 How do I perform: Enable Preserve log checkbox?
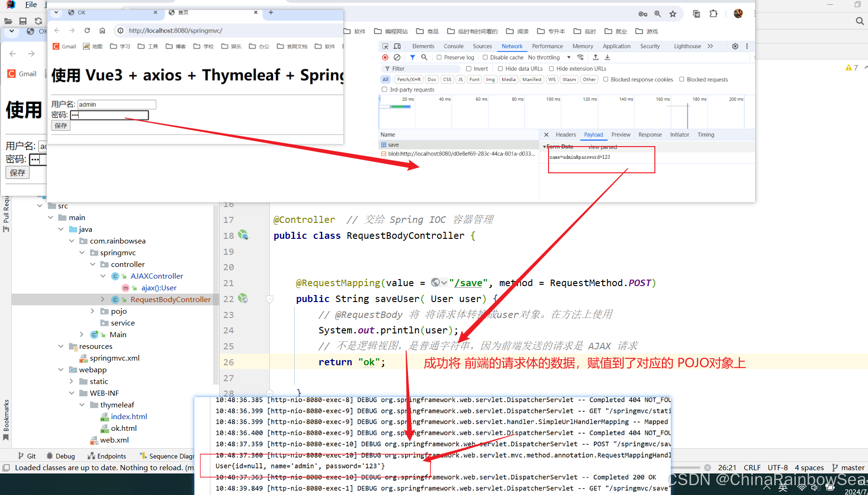click(x=439, y=57)
